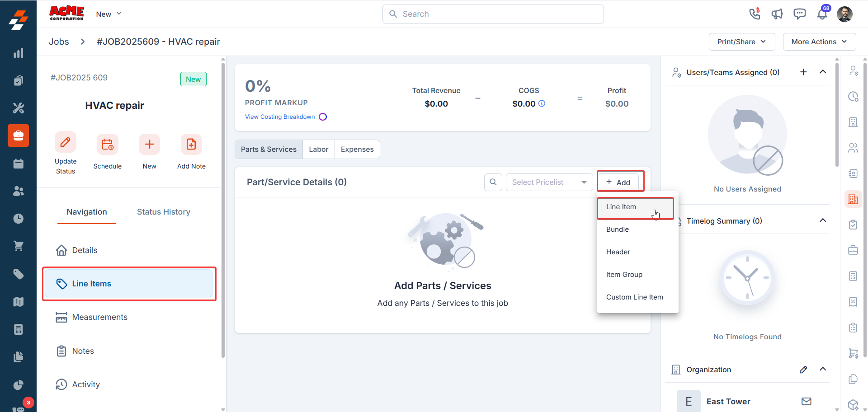Open the chat messages icon in top bar
868x412 pixels.
coord(800,14)
